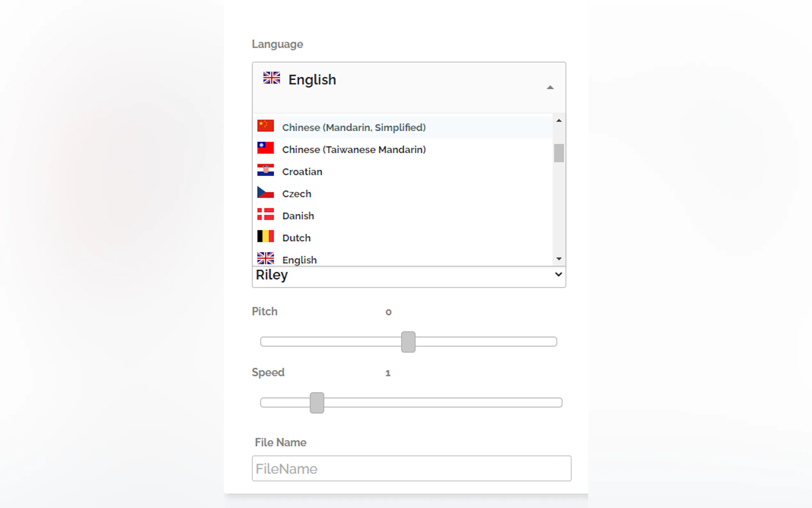
Task: Click the Croatian flag icon
Action: pos(265,170)
